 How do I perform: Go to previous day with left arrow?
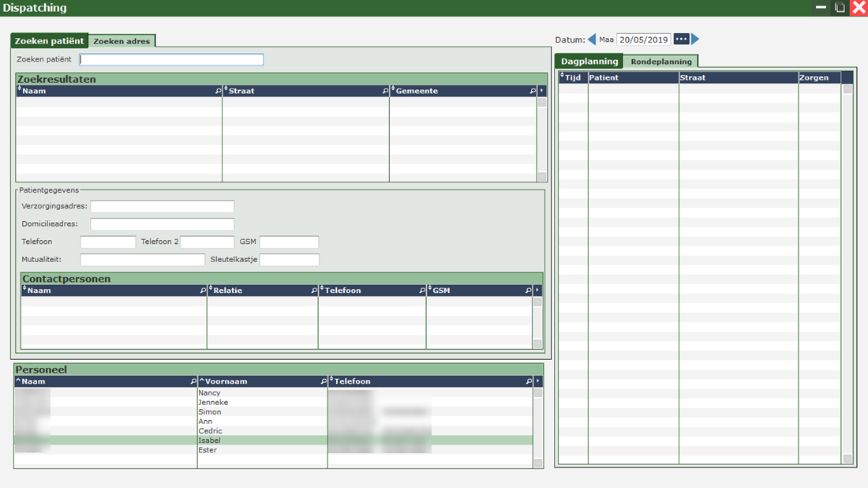592,39
